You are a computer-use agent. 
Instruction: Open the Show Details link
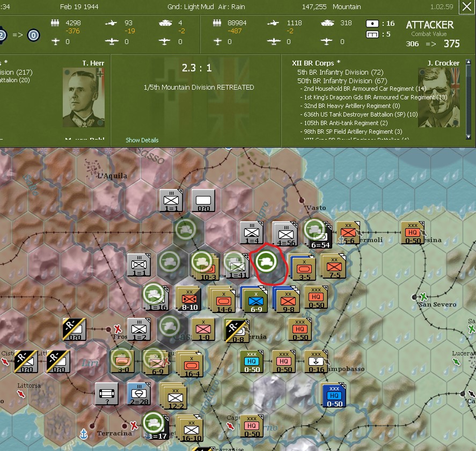142,140
